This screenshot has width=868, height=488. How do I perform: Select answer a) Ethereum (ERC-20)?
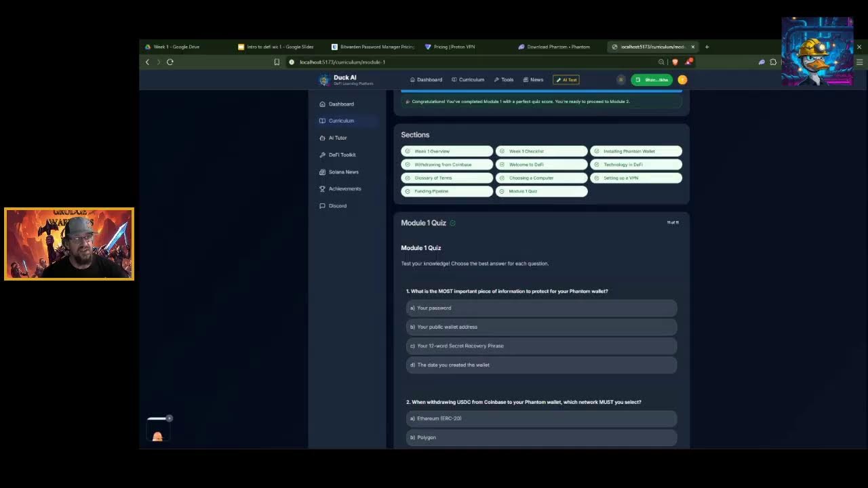541,418
